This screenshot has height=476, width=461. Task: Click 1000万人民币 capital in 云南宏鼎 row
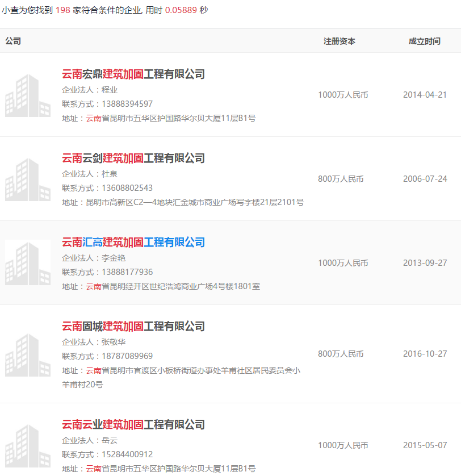[343, 95]
